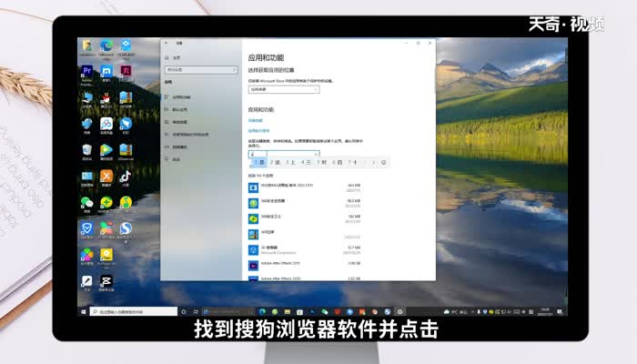Click the Optional features link

(x=256, y=121)
